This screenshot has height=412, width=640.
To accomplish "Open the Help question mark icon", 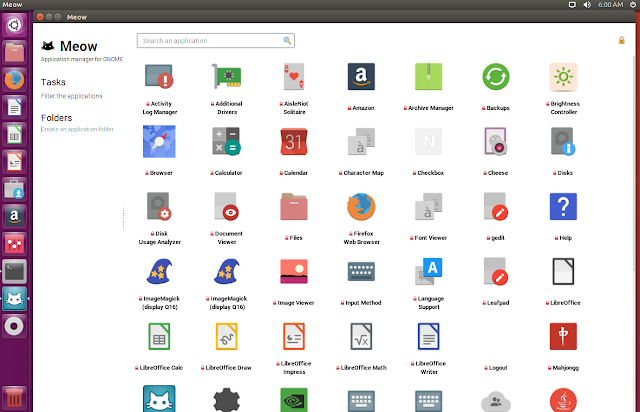I will [x=563, y=206].
